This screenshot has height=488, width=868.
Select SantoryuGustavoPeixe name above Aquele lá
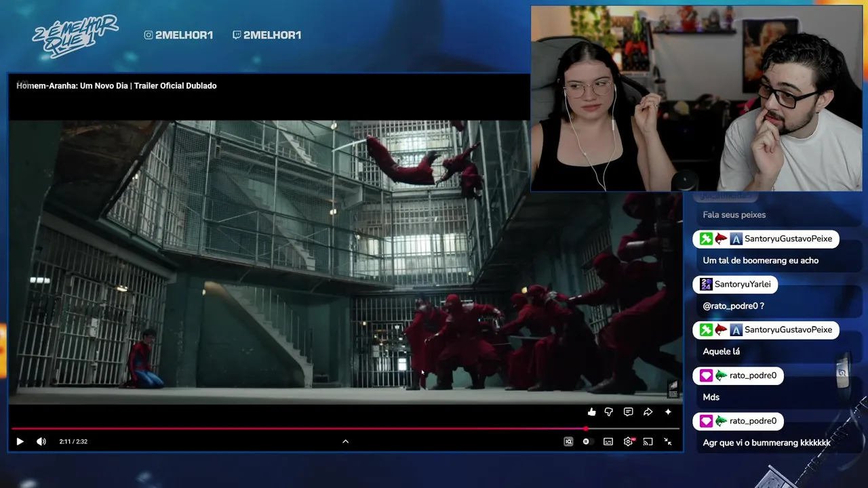tap(788, 330)
